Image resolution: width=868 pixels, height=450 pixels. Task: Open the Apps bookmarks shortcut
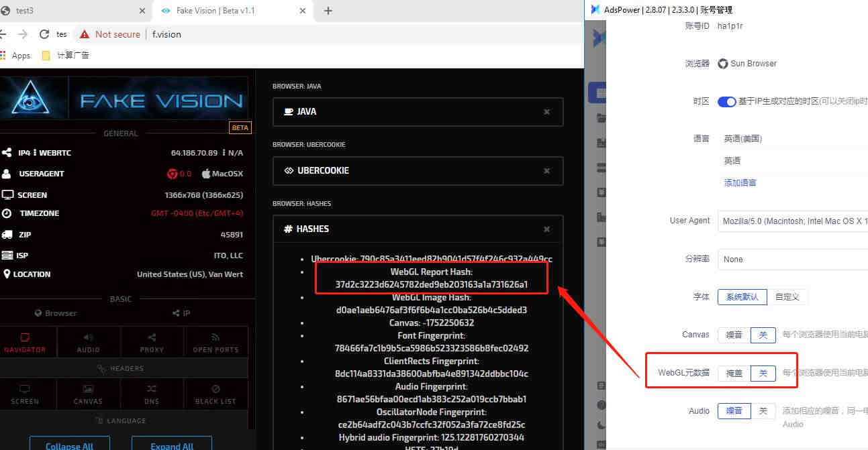coord(15,56)
